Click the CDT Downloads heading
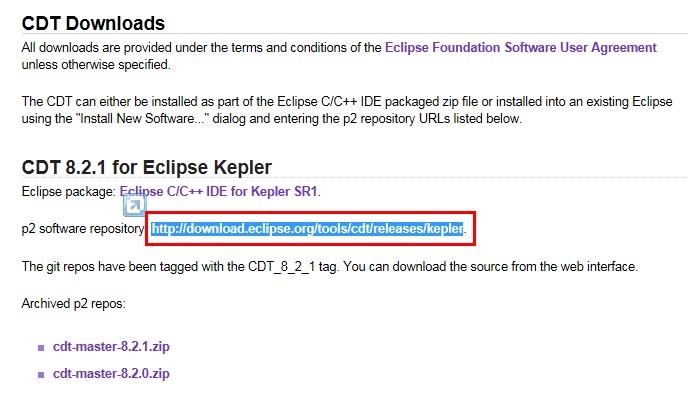Image resolution: width=700 pixels, height=400 pixels. pyautogui.click(x=93, y=23)
